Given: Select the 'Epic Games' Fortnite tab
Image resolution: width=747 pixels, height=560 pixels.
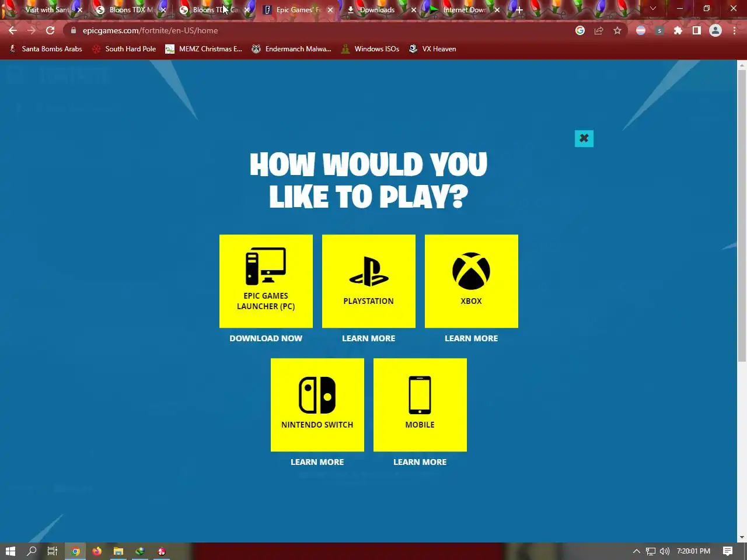Looking at the screenshot, I should [298, 10].
